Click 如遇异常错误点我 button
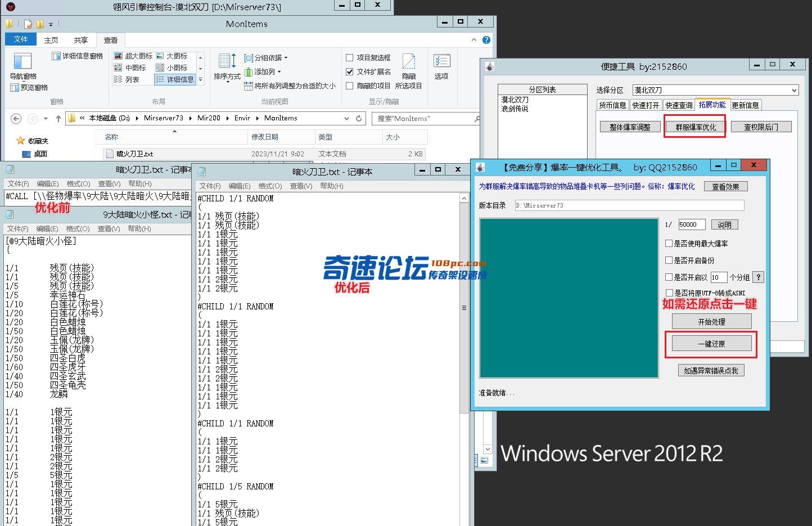Viewport: 812px width, 526px height. (x=711, y=371)
